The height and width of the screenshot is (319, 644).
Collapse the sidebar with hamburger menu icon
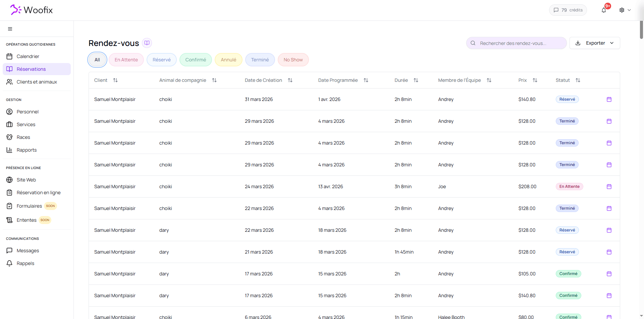[10, 29]
